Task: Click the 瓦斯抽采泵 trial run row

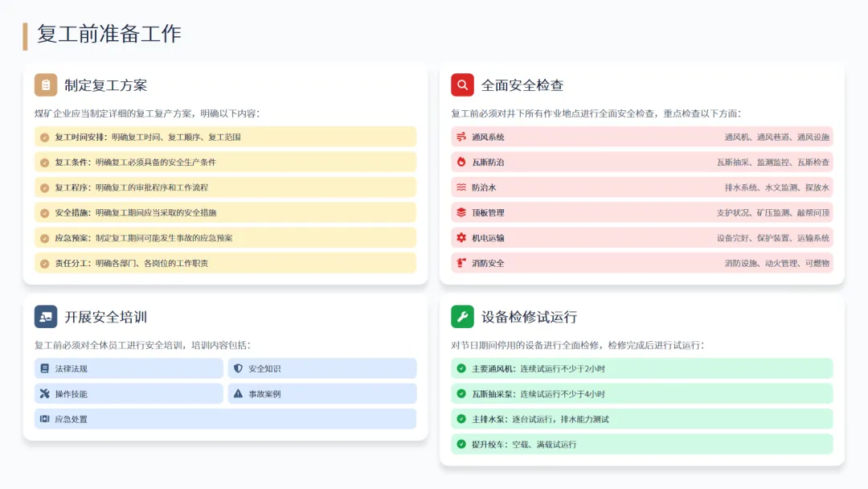Action: (x=642, y=394)
